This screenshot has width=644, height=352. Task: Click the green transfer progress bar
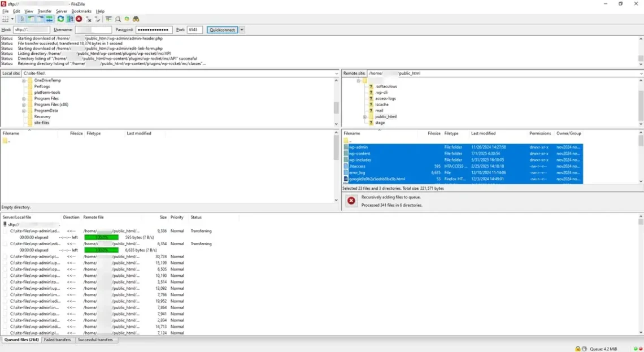click(101, 237)
